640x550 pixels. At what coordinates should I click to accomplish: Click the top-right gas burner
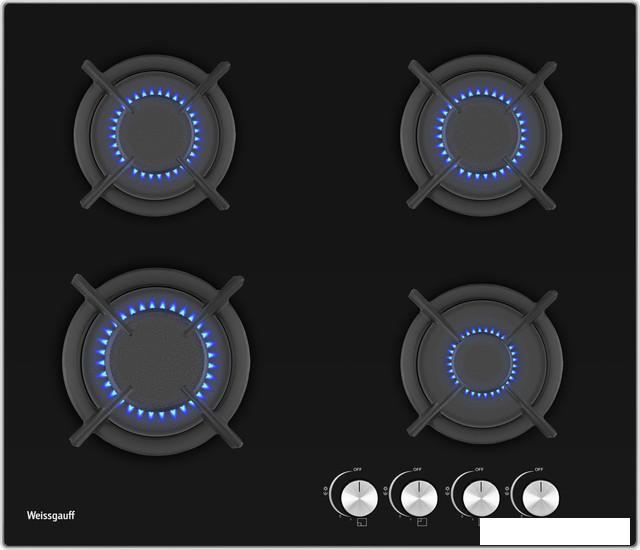(480, 134)
